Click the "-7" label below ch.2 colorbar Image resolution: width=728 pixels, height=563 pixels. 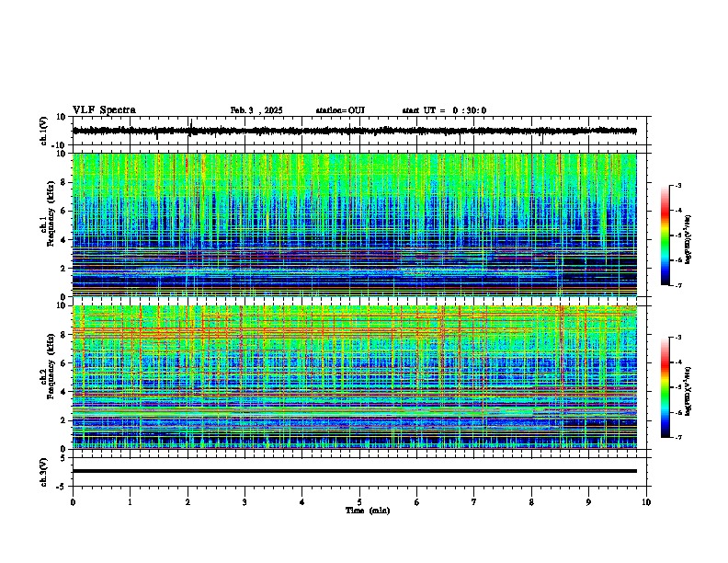pyautogui.click(x=677, y=437)
